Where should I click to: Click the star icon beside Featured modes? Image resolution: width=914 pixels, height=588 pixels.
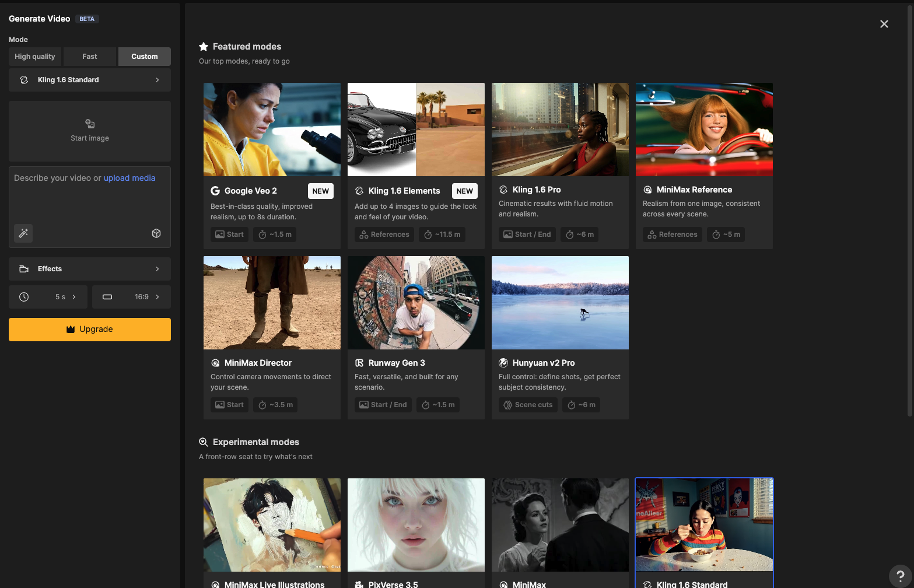(204, 47)
